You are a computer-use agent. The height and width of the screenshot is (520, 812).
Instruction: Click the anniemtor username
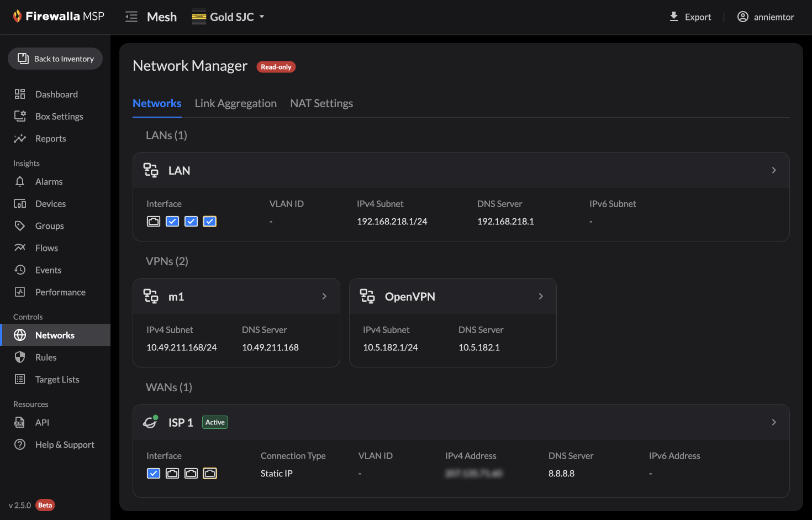[774, 17]
